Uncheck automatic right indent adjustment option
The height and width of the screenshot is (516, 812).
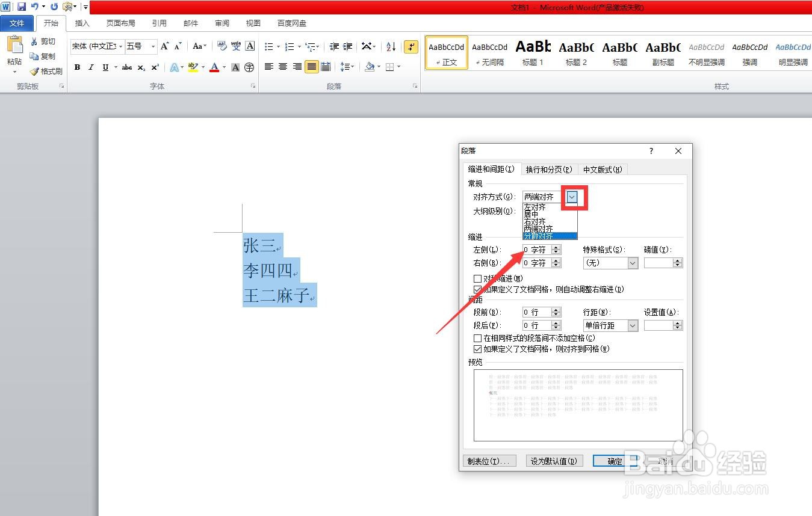pyautogui.click(x=478, y=289)
